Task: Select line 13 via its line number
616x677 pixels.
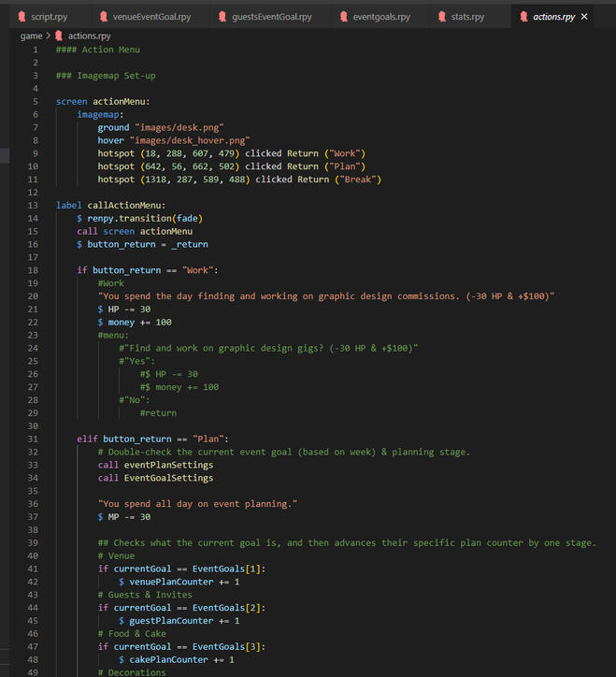Action: click(x=34, y=205)
